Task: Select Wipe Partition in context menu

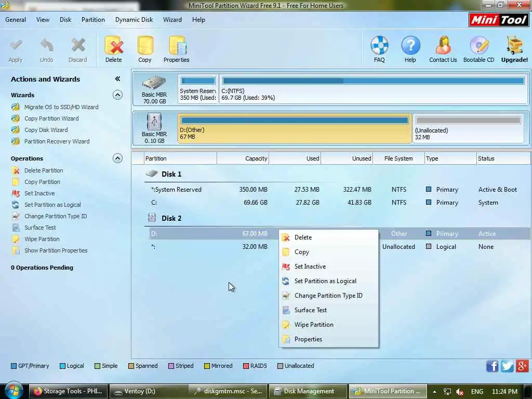Action: coord(328,325)
